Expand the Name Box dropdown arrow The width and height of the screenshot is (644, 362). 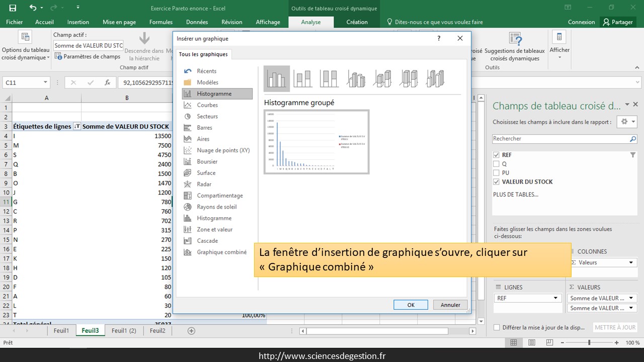(45, 82)
